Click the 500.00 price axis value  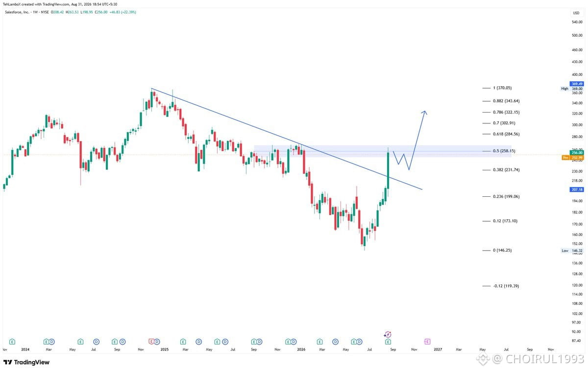(x=577, y=36)
